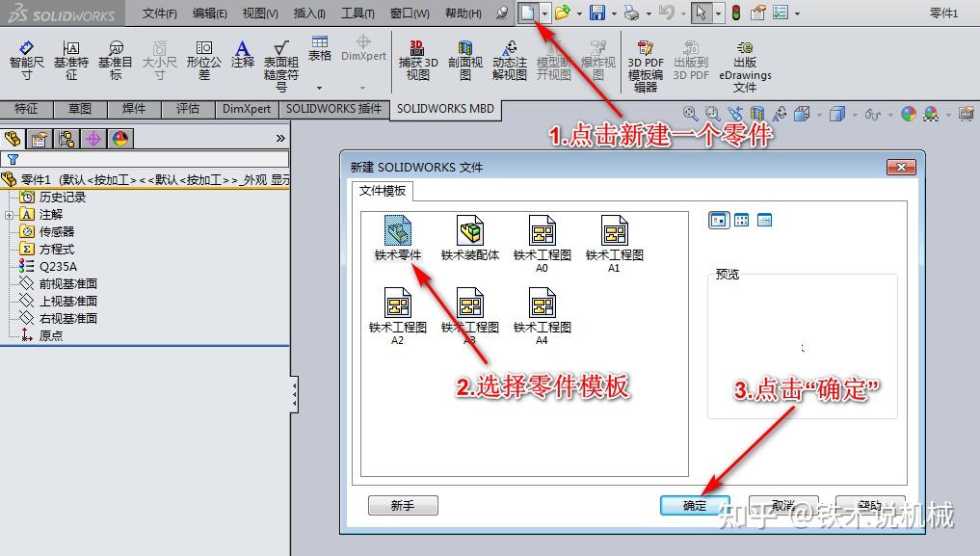Click the Open file folder icon
The width and height of the screenshot is (980, 556).
click(x=563, y=13)
